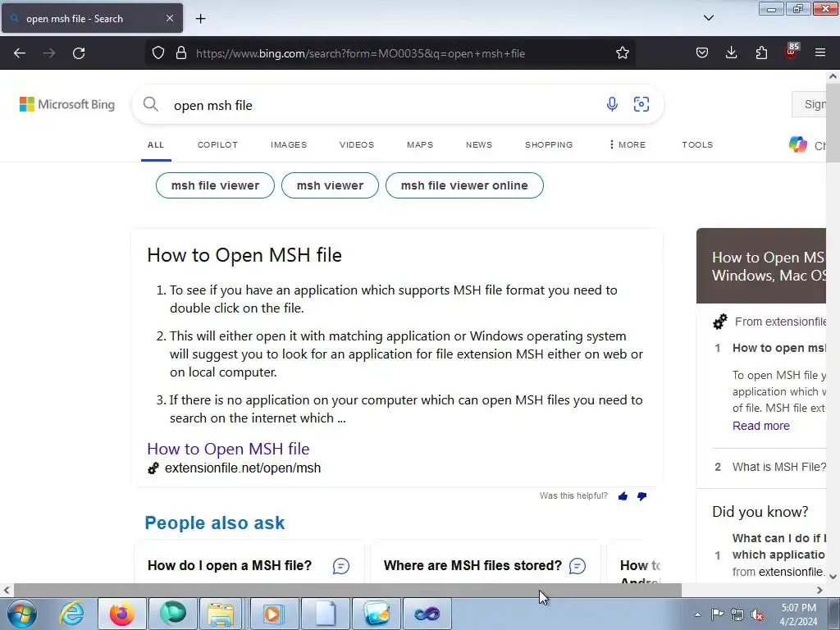Click 'Read more' in the side panel

pyautogui.click(x=761, y=426)
